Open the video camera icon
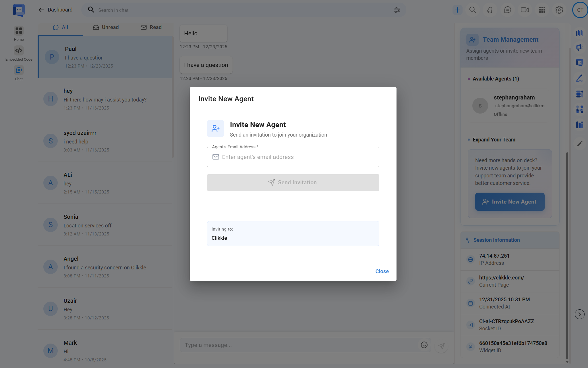Viewport: 588px width, 368px height. 525,10
